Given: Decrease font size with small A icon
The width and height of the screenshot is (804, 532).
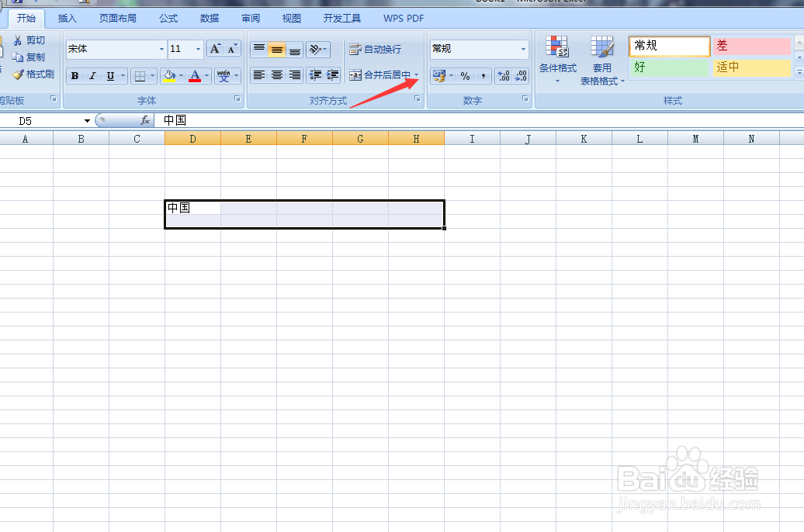Looking at the screenshot, I should [232, 49].
